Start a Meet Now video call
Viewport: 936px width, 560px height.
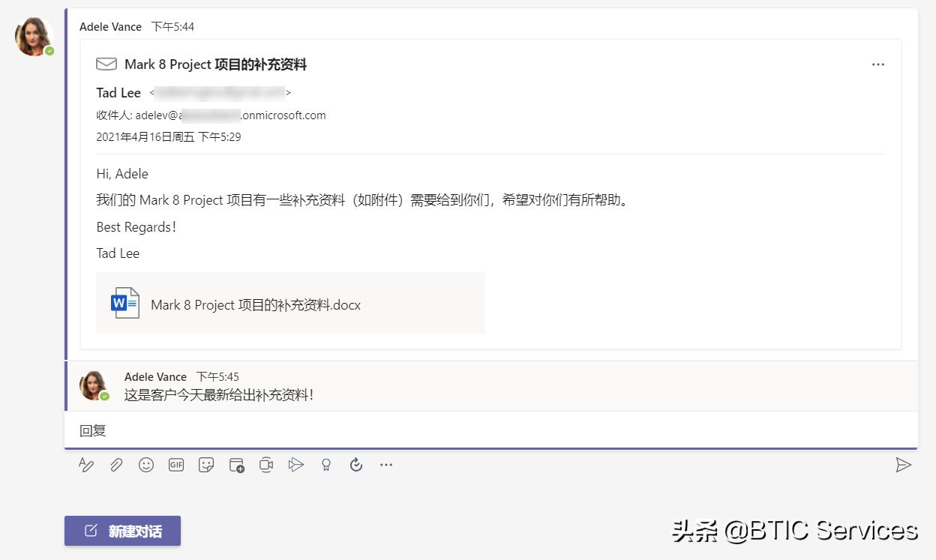[266, 465]
